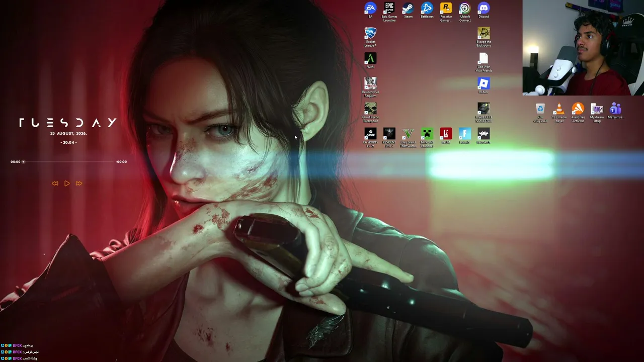Select Escape the Backrooms icon

[484, 37]
